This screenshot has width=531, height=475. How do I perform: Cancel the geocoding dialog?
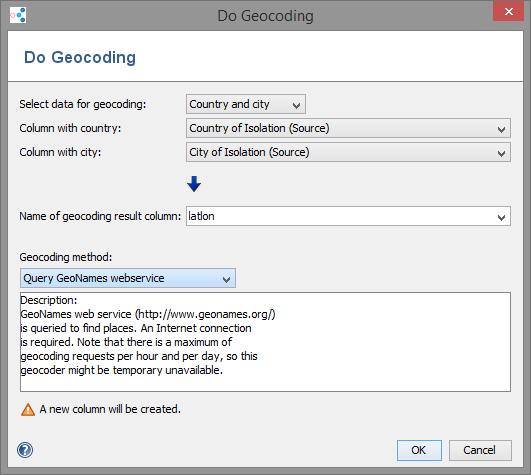480,450
